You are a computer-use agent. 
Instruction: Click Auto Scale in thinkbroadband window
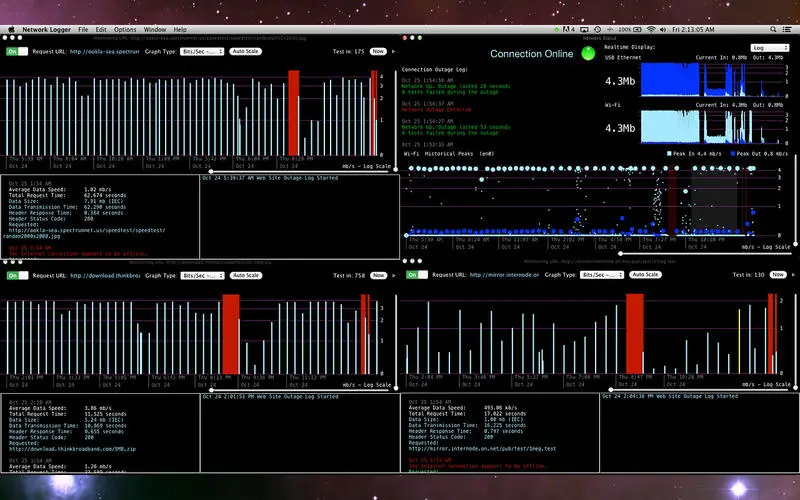click(x=246, y=276)
